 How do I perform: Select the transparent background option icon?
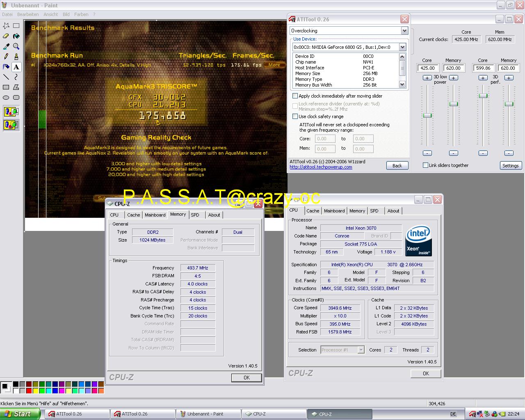[x=11, y=124]
